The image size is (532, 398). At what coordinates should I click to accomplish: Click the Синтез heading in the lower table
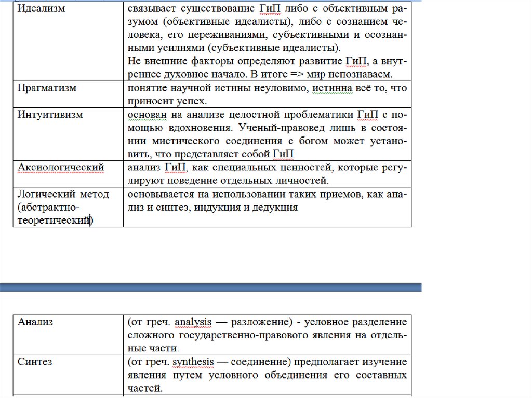pos(35,362)
